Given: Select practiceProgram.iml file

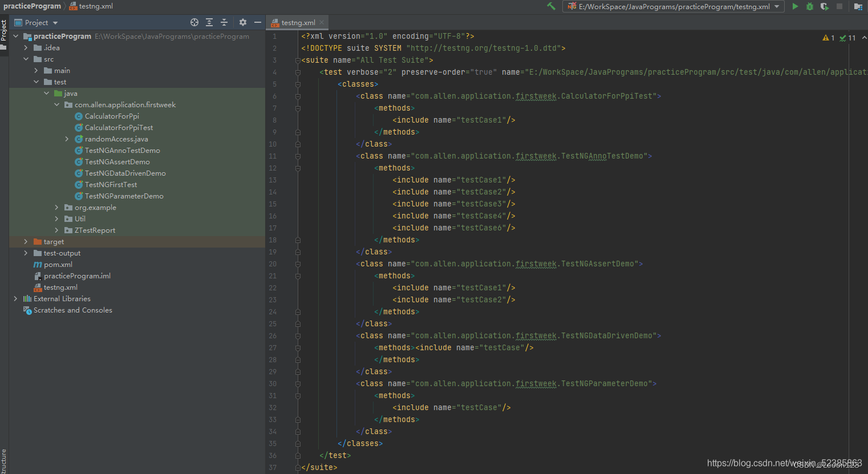Looking at the screenshot, I should (77, 276).
